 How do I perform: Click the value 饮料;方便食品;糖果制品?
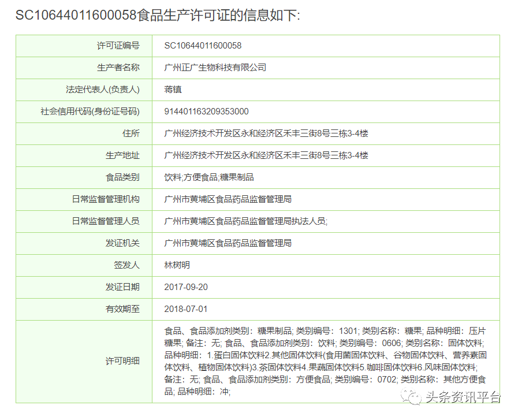[209, 177]
